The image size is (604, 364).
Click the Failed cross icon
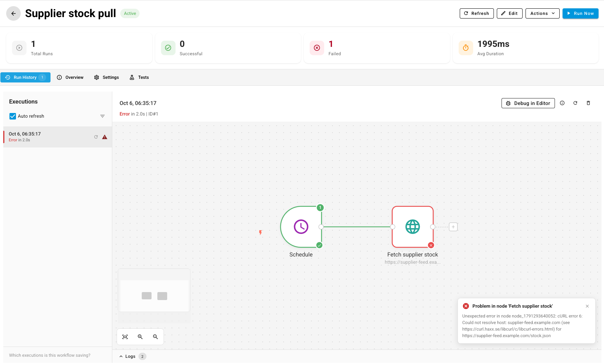[317, 48]
